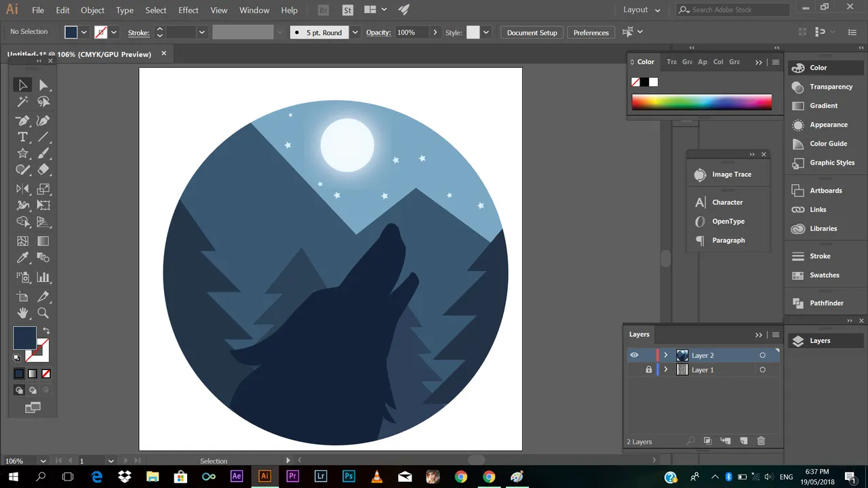Activate the Artboard tool
Viewport: 868px width, 488px height.
point(22,296)
